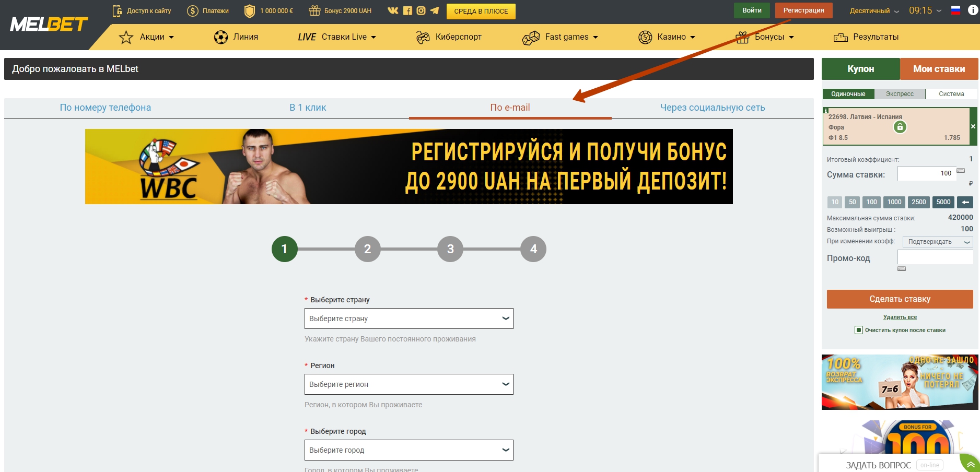This screenshot has width=980, height=472.
Task: Open the Instagram social icon
Action: (421, 10)
